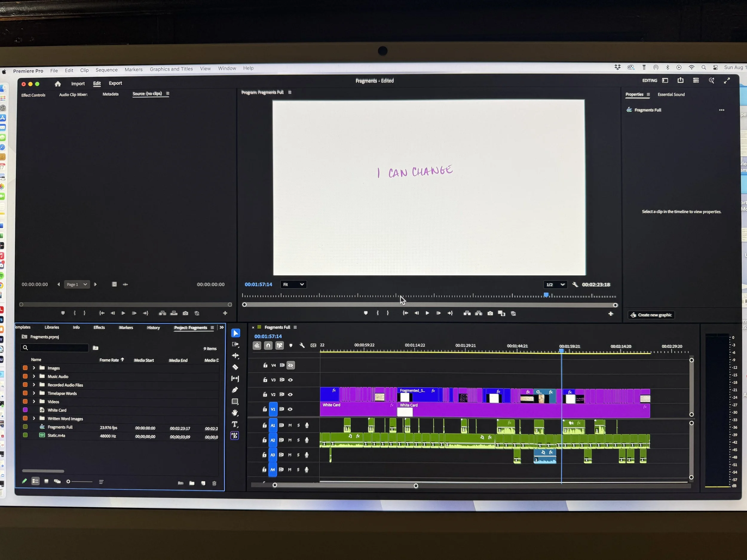The height and width of the screenshot is (560, 747).
Task: Switch to the Effects panel tab
Action: (99, 327)
